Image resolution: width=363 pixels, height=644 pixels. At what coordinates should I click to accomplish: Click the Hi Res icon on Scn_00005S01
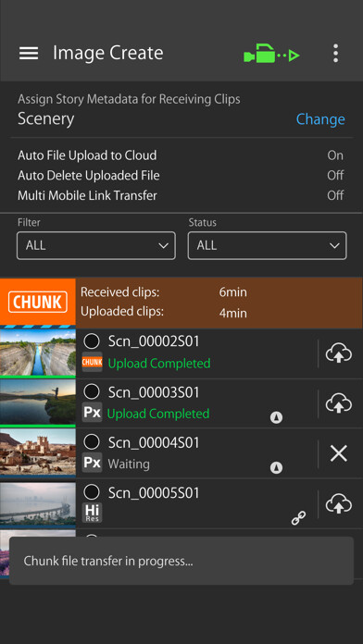coord(92,513)
